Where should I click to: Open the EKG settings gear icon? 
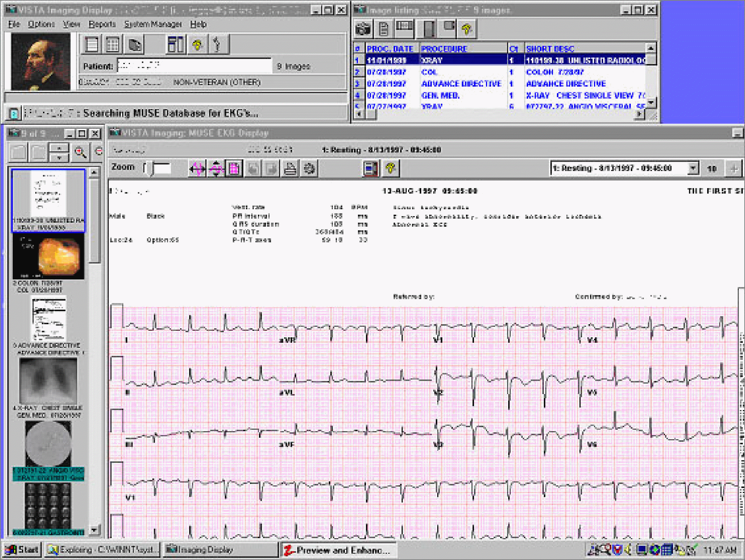[309, 168]
